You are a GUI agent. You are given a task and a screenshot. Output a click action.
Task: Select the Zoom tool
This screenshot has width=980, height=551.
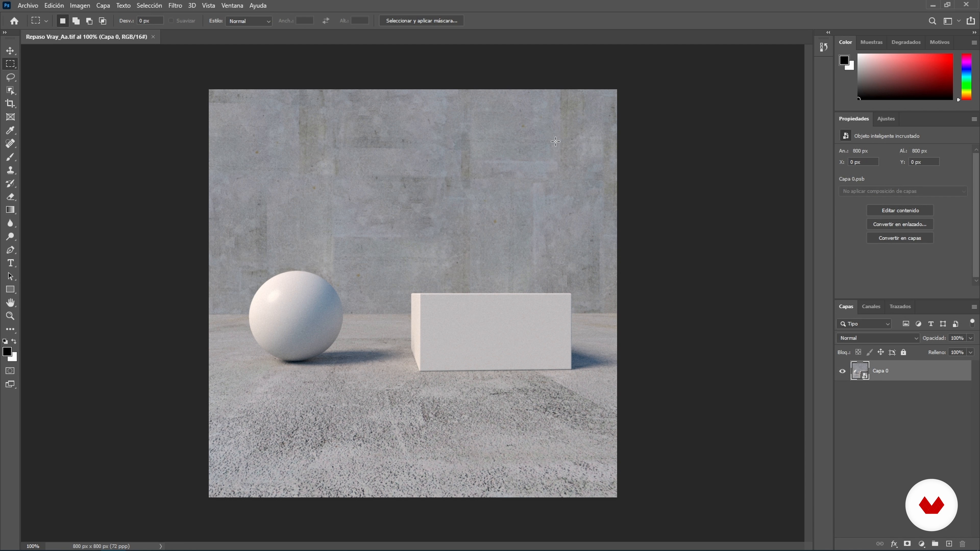[x=10, y=316]
